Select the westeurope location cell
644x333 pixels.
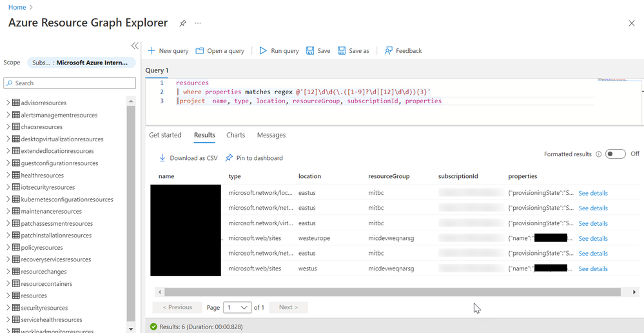314,238
